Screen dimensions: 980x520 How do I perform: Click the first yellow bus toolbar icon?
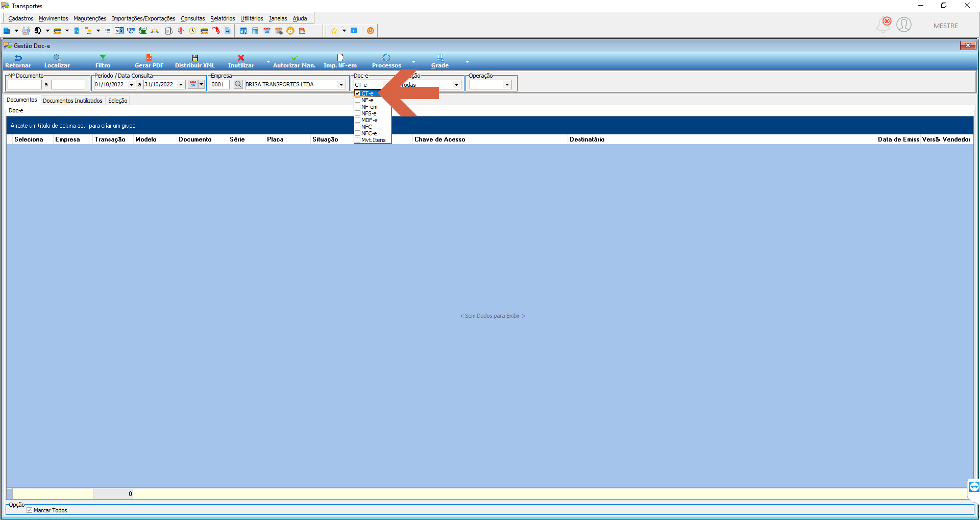[57, 31]
